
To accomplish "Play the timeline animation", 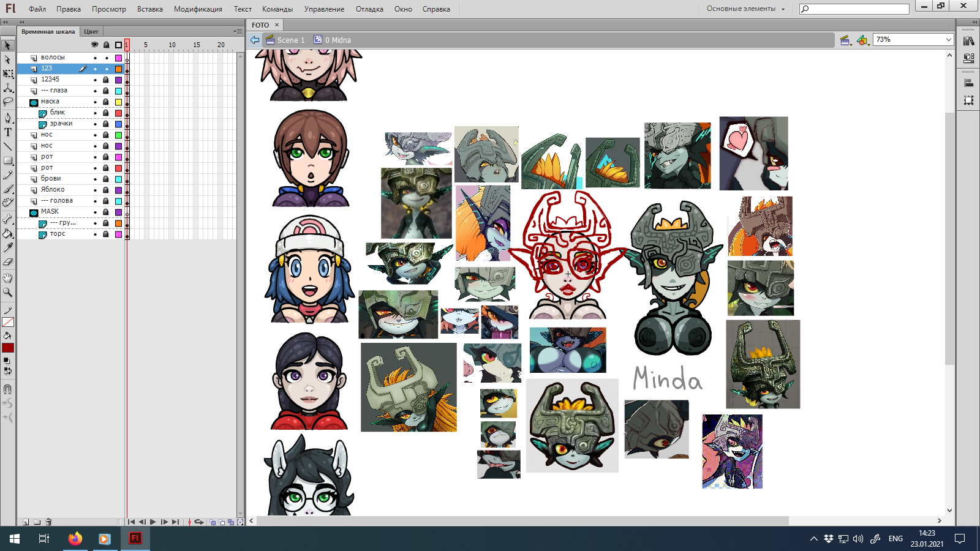I will 153,522.
